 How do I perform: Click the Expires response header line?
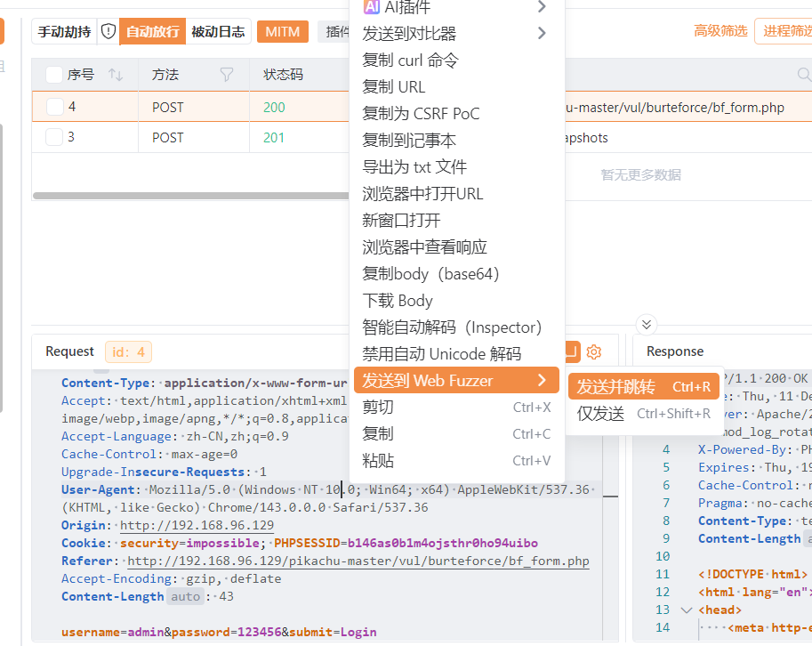(x=754, y=467)
